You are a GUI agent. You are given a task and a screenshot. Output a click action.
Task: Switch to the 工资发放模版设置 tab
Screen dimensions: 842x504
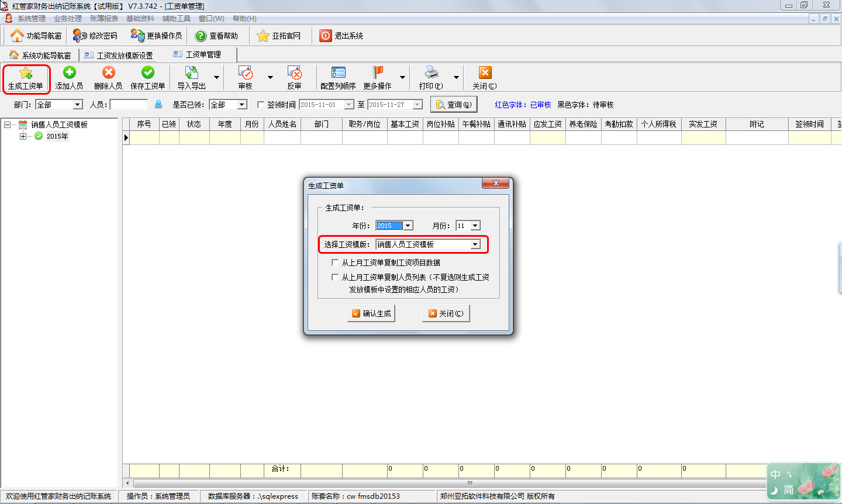click(x=119, y=56)
